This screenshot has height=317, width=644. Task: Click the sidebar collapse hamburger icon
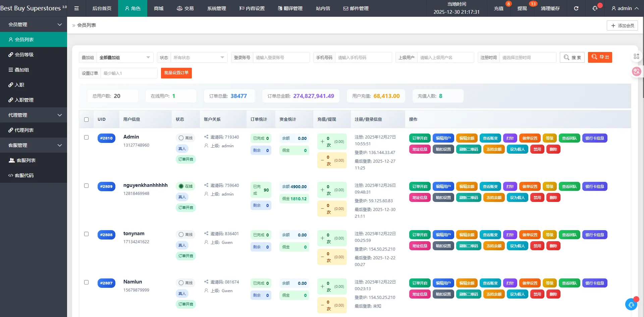(76, 8)
